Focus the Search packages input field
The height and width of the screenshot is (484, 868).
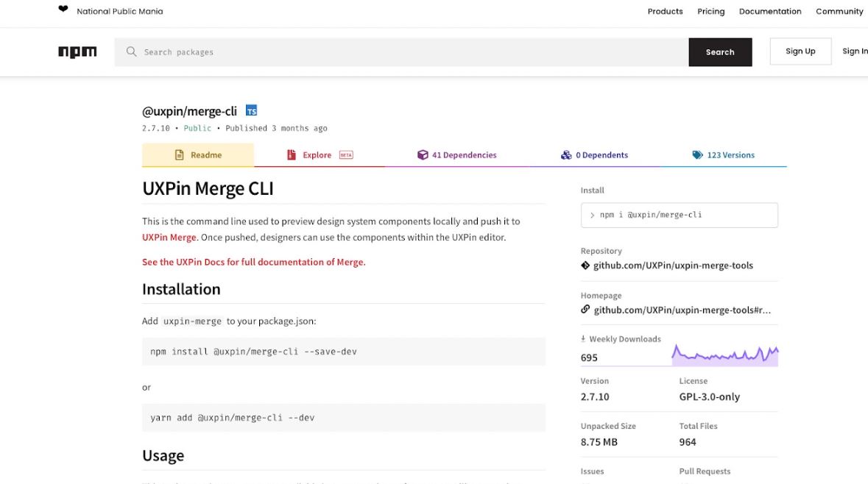click(401, 52)
